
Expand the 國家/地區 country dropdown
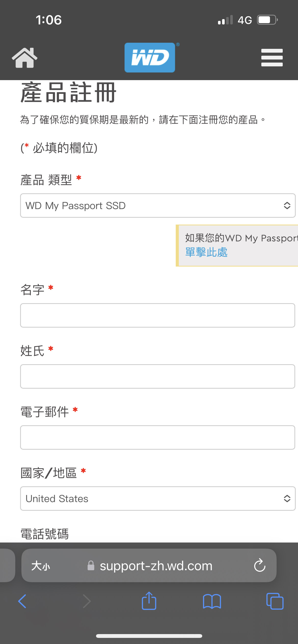click(158, 499)
